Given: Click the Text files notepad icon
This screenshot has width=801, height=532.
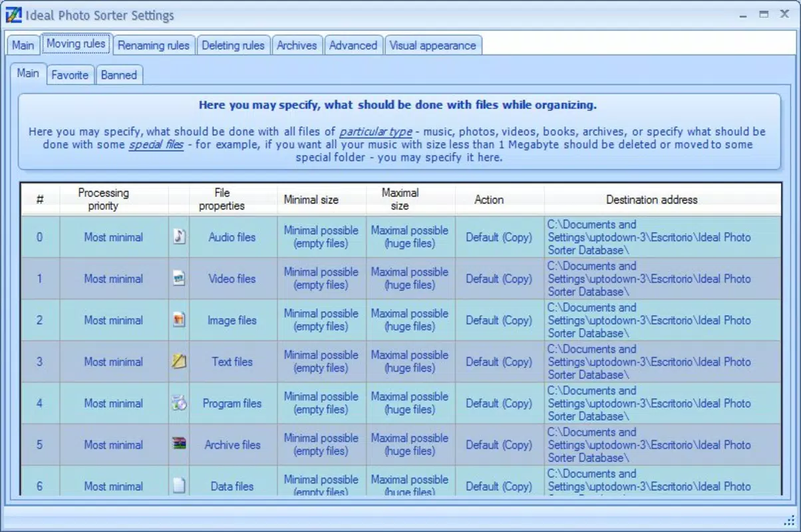Looking at the screenshot, I should point(179,362).
